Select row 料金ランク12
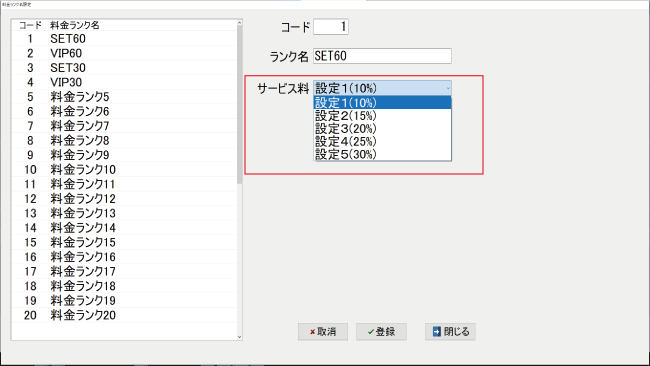The image size is (650, 366). coord(124,199)
